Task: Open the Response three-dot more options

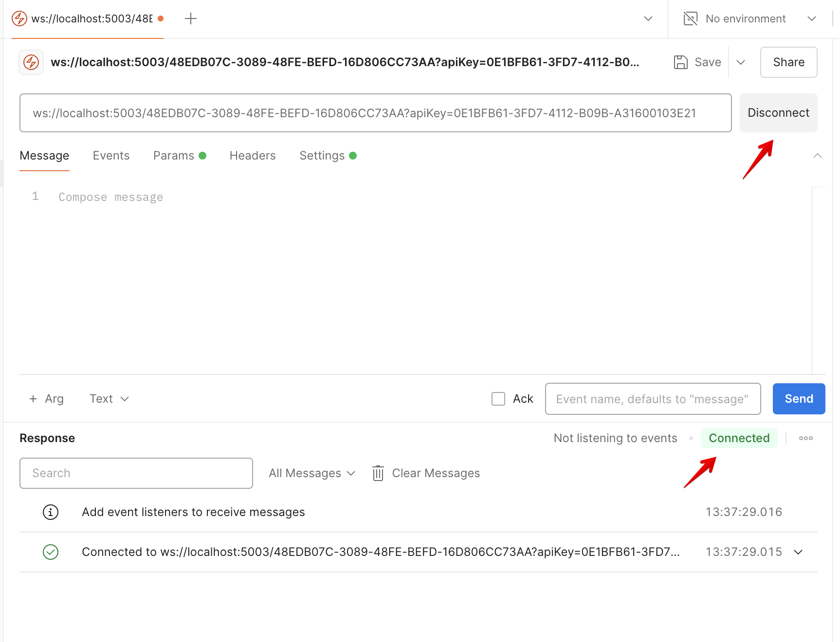Action: (806, 438)
